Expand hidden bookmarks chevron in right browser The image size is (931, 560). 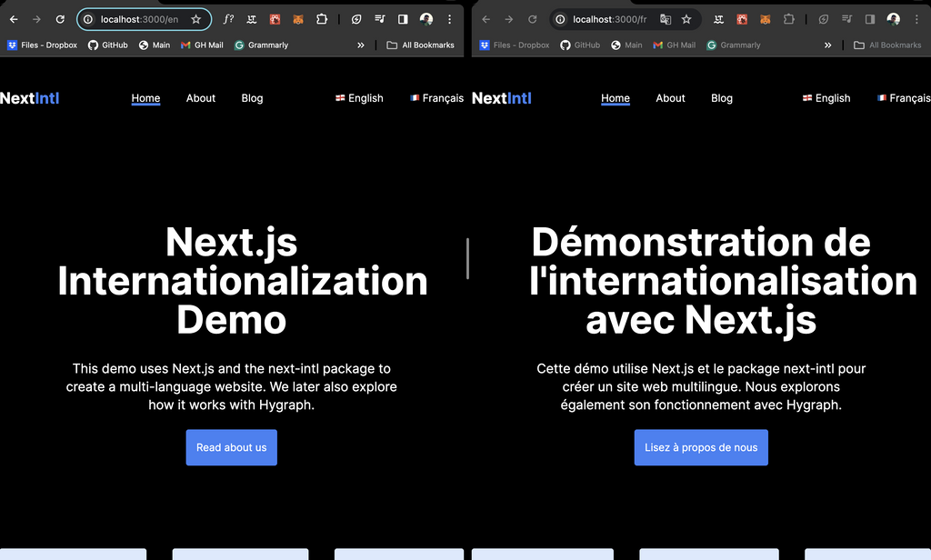point(827,45)
